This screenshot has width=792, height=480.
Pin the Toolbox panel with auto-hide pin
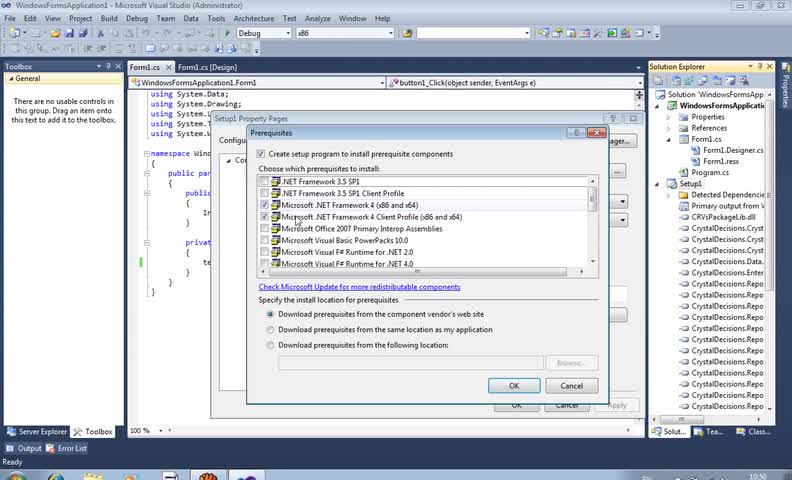pyautogui.click(x=108, y=66)
